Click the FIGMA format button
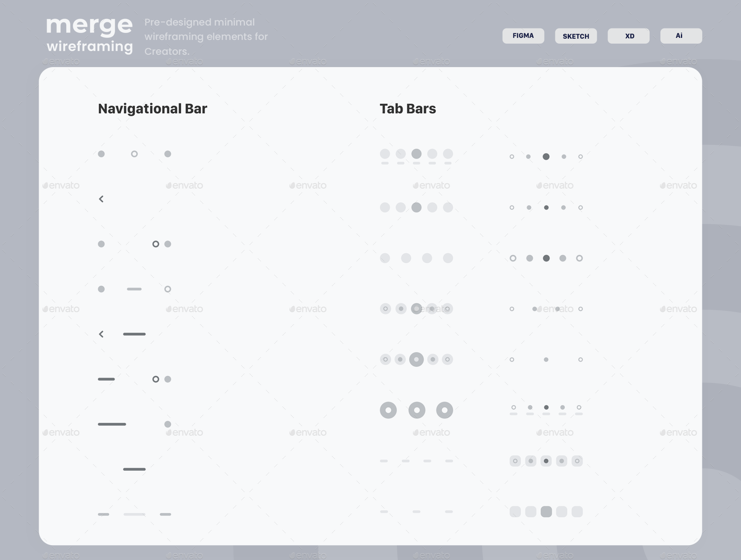 (x=523, y=36)
